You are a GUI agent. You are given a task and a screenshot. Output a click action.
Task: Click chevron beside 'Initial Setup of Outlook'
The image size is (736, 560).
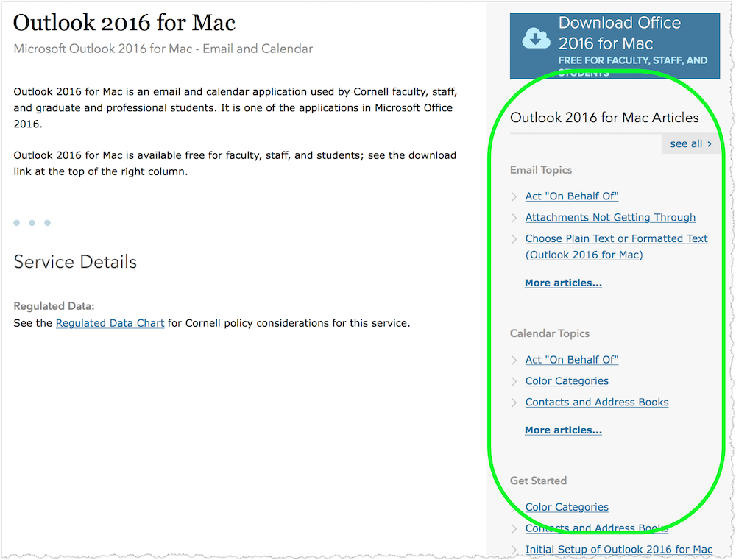[514, 550]
